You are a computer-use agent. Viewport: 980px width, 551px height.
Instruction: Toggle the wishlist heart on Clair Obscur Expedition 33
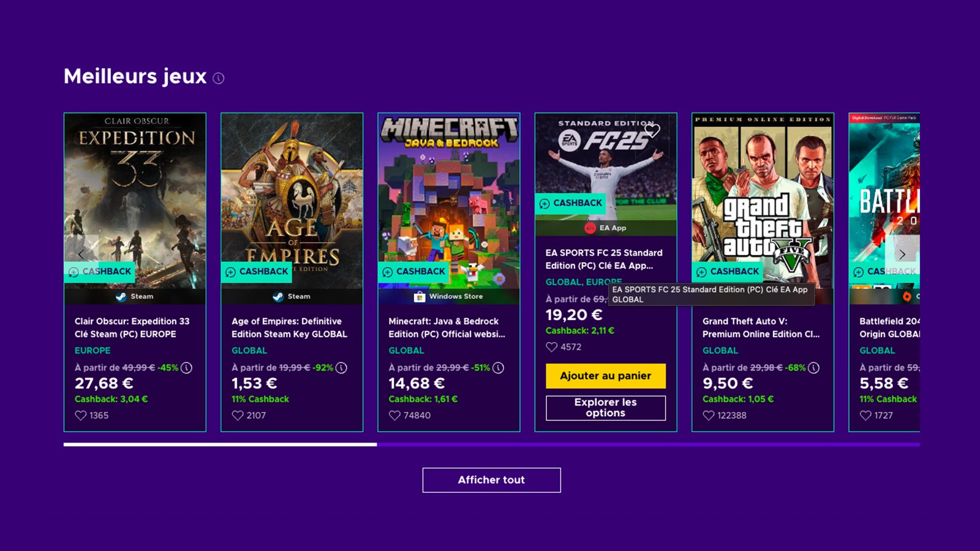tap(80, 415)
